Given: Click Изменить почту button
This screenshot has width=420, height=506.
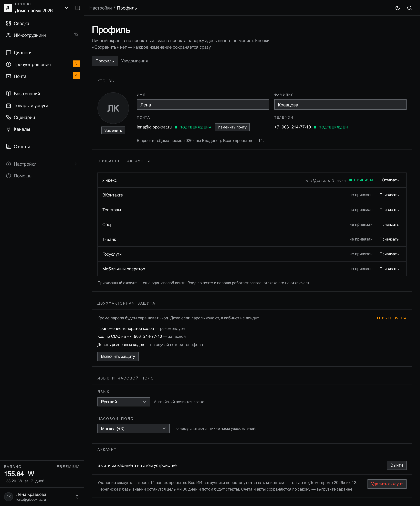Looking at the screenshot, I should [x=232, y=127].
